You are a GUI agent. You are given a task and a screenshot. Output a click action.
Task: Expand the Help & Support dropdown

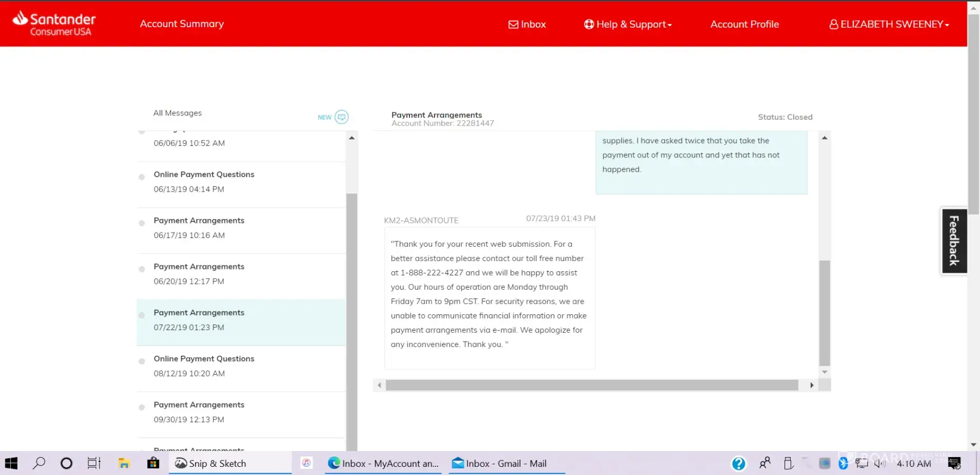[x=628, y=25]
